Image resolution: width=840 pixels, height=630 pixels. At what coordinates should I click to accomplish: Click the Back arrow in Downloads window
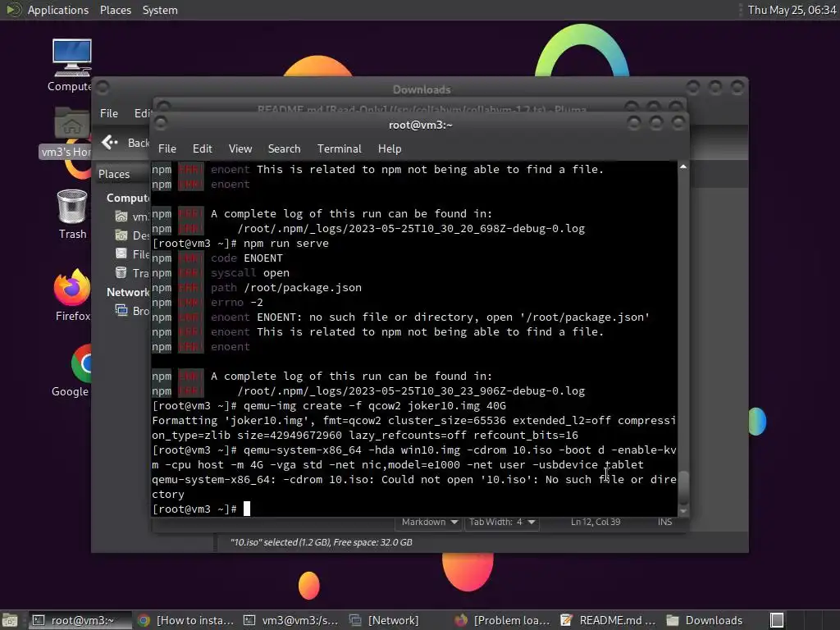pyautogui.click(x=109, y=142)
